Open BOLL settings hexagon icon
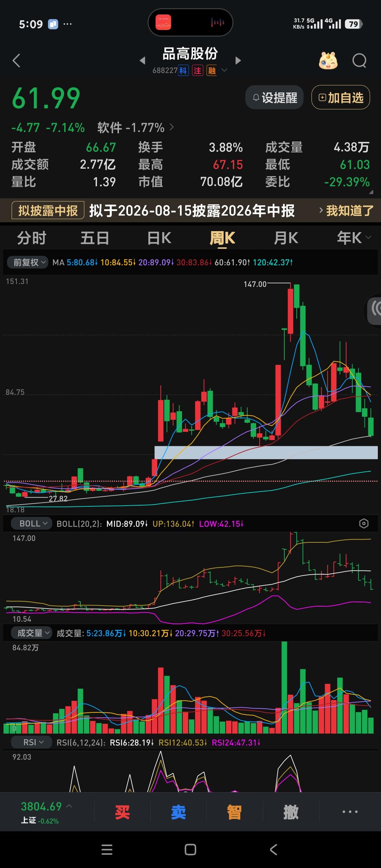 point(364,524)
